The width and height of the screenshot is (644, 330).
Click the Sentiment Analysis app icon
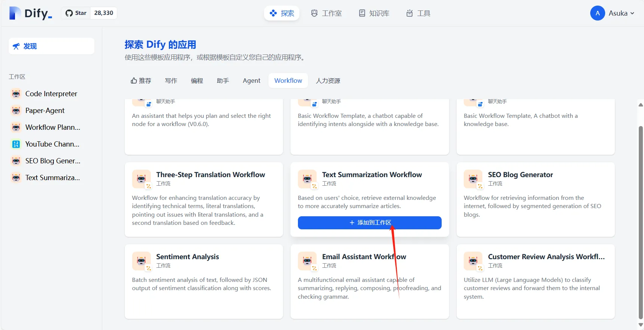point(141,261)
